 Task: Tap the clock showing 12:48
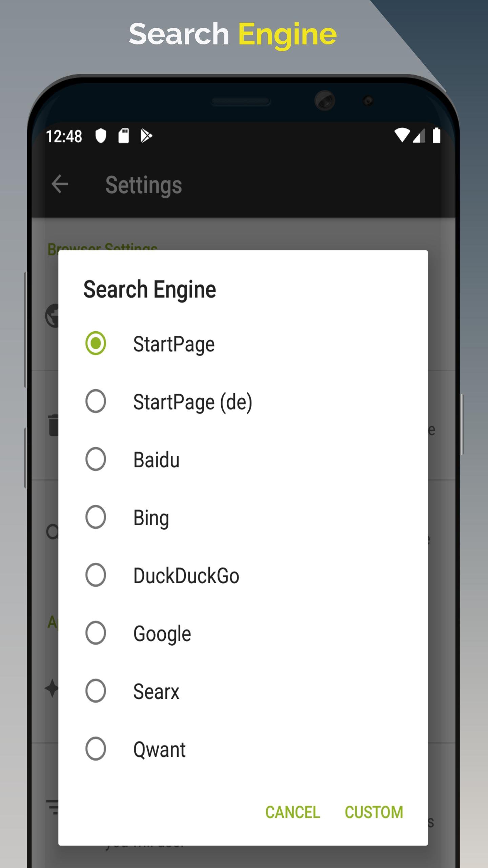coord(64,136)
